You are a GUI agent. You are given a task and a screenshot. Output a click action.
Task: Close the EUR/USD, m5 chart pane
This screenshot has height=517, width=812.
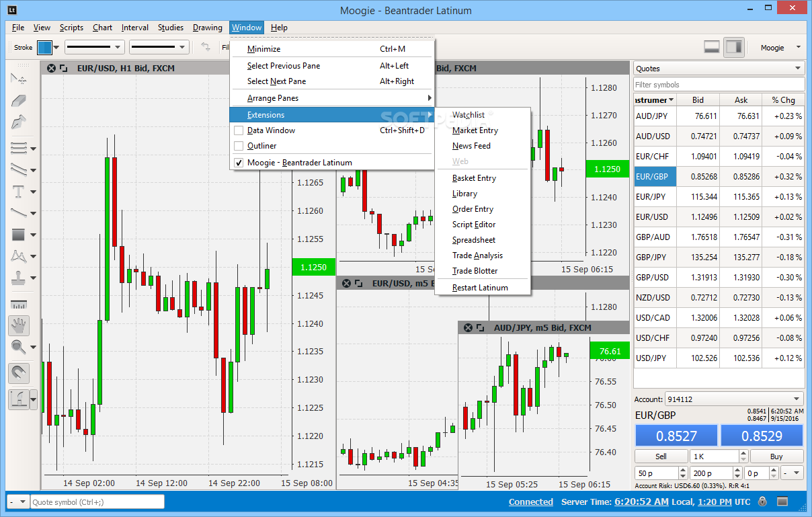click(347, 284)
